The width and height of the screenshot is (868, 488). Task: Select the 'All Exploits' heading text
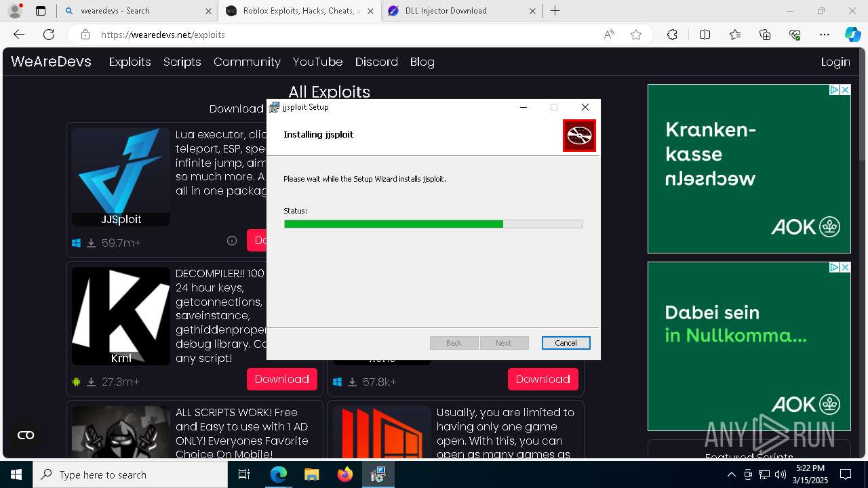(x=330, y=91)
